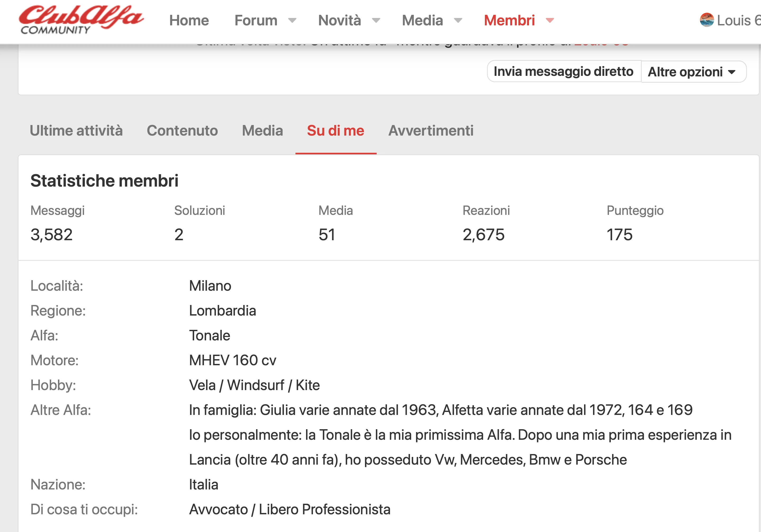Click the user avatar next to Louis

[x=707, y=20]
